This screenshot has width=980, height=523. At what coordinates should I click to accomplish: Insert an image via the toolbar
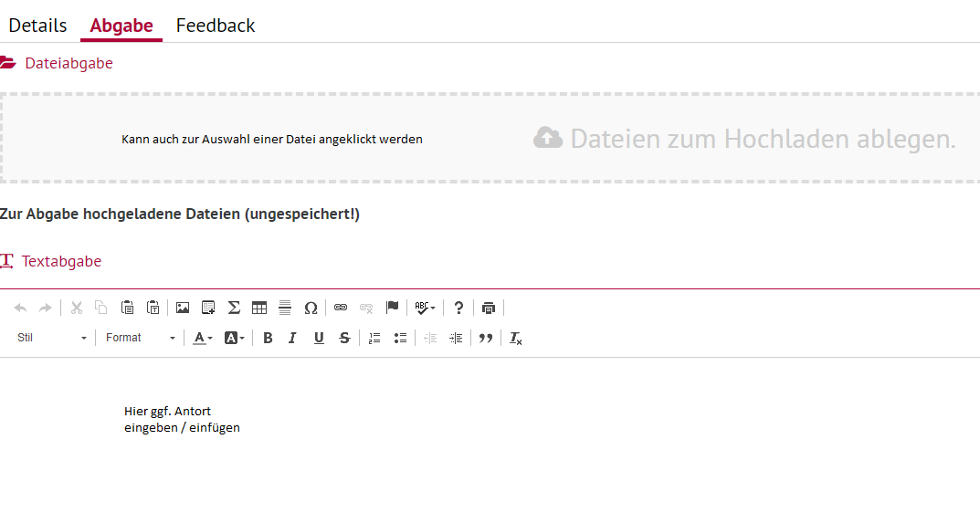click(183, 308)
